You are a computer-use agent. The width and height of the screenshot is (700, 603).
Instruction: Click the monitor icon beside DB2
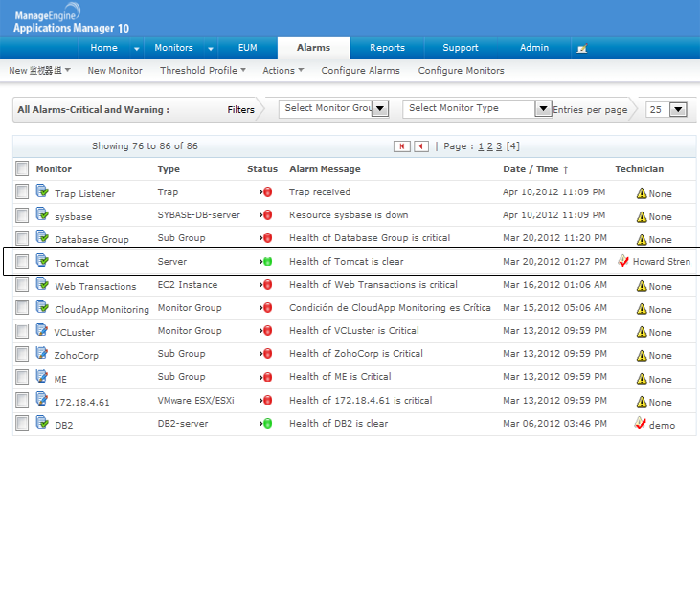(42, 422)
